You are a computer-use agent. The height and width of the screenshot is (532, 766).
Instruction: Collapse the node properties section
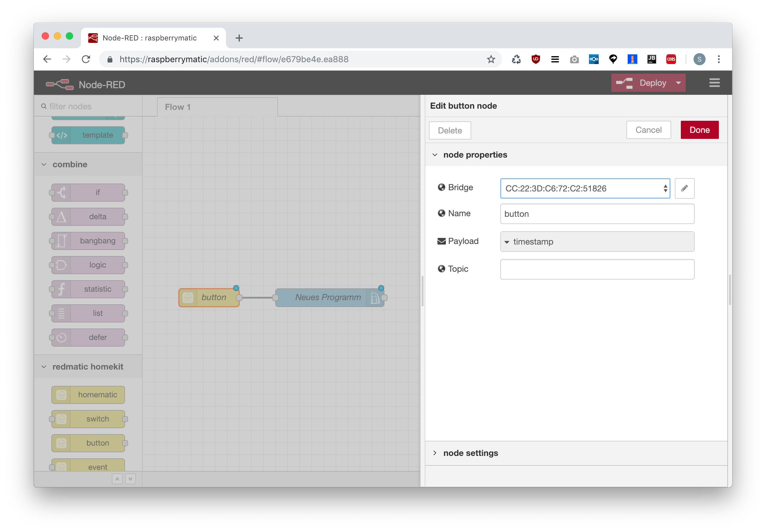coord(475,155)
